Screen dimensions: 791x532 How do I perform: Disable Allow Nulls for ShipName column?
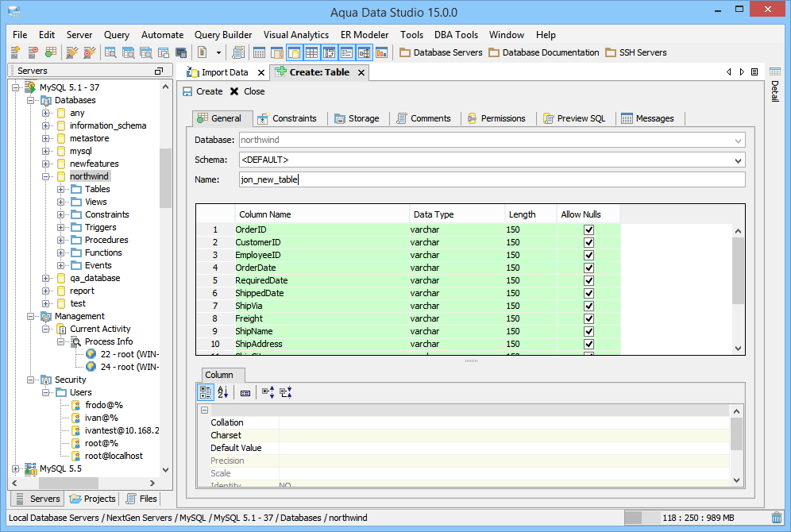click(x=588, y=331)
